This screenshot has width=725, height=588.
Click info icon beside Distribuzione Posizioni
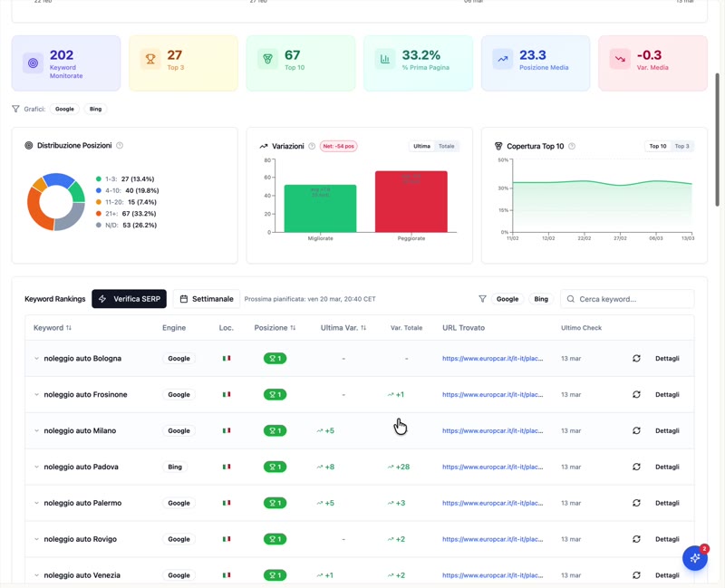click(120, 145)
